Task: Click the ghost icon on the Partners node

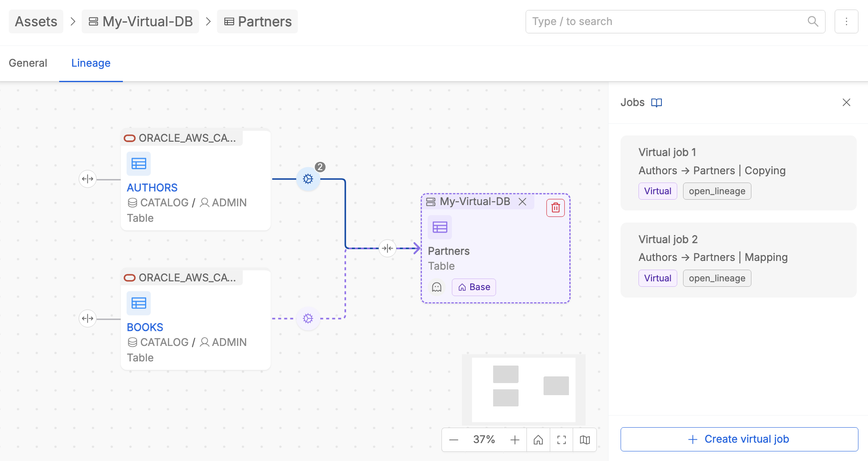Action: coord(436,287)
